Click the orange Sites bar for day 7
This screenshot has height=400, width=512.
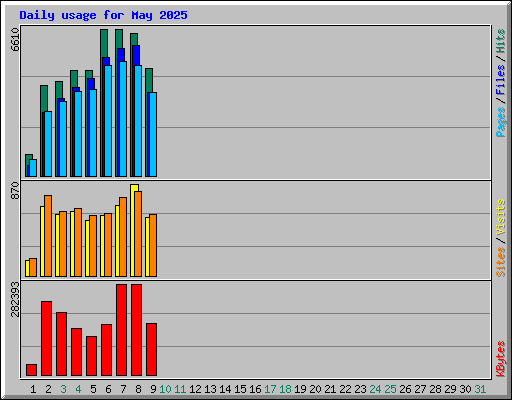[123, 237]
